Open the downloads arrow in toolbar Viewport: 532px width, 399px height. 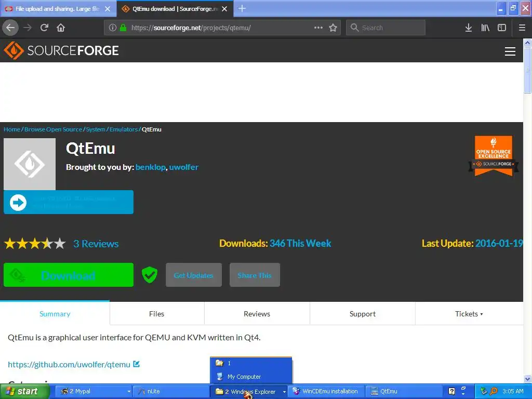(468, 28)
